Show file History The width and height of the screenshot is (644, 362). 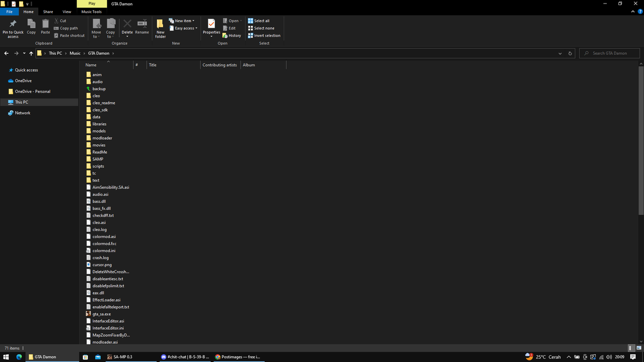click(x=232, y=36)
